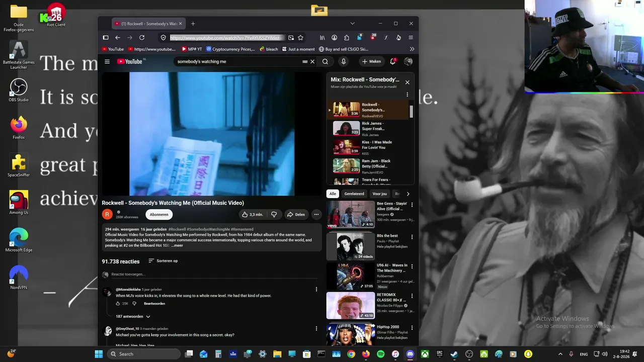
Task: Click the Maken create button
Action: tap(371, 61)
